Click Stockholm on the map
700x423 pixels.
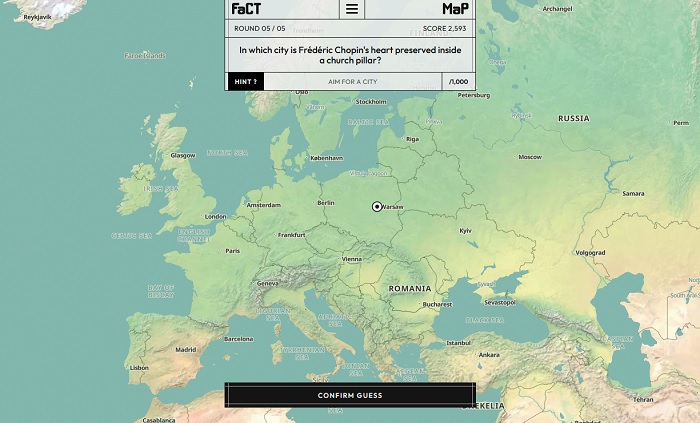pos(371,102)
